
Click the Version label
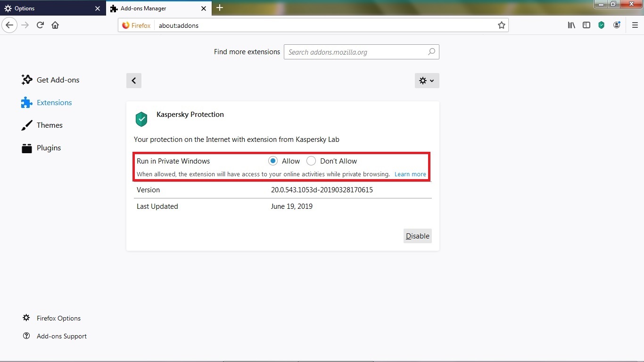coord(148,190)
